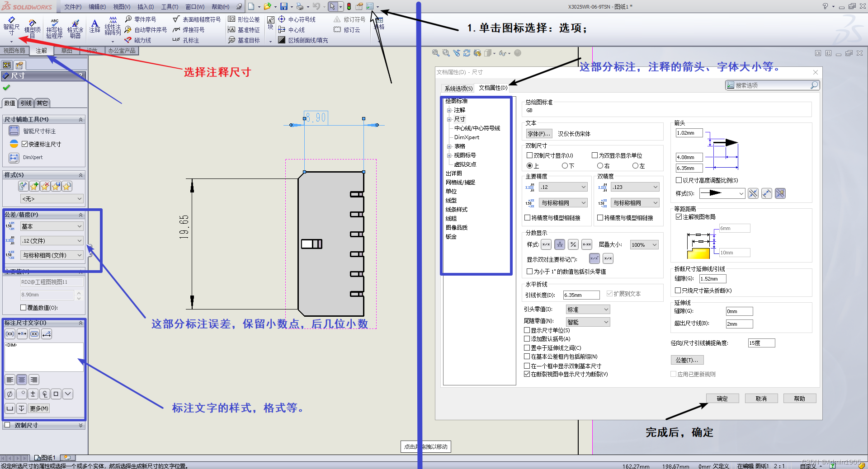Open 层叠大小 100% dropdown
Screen dimensions: 868x469
tap(644, 244)
